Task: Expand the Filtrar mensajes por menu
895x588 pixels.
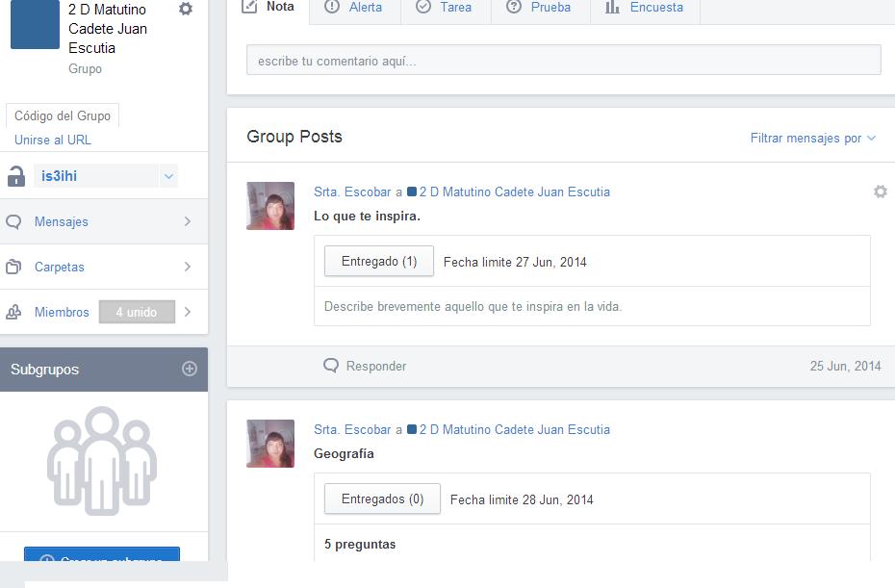Action: pyautogui.click(x=812, y=138)
